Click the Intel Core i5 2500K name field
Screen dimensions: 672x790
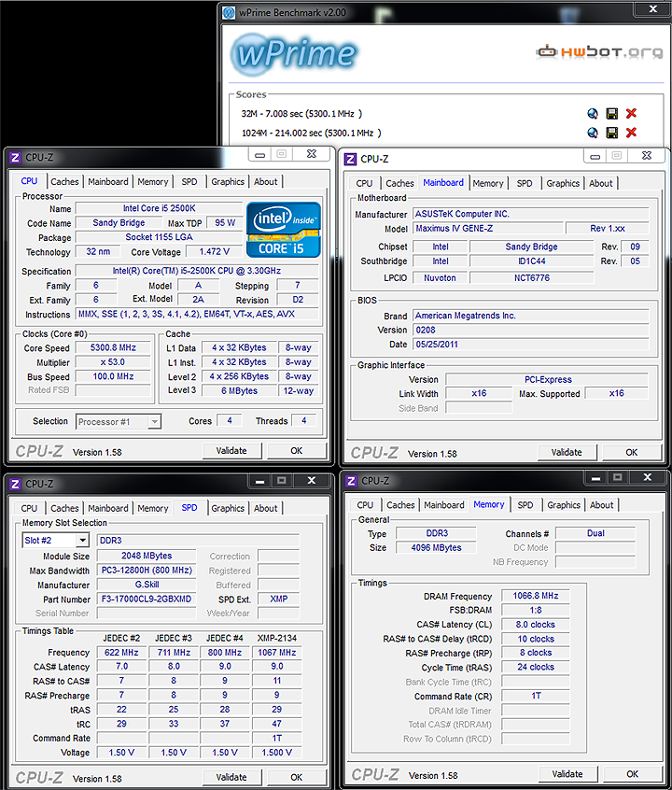pyautogui.click(x=159, y=208)
